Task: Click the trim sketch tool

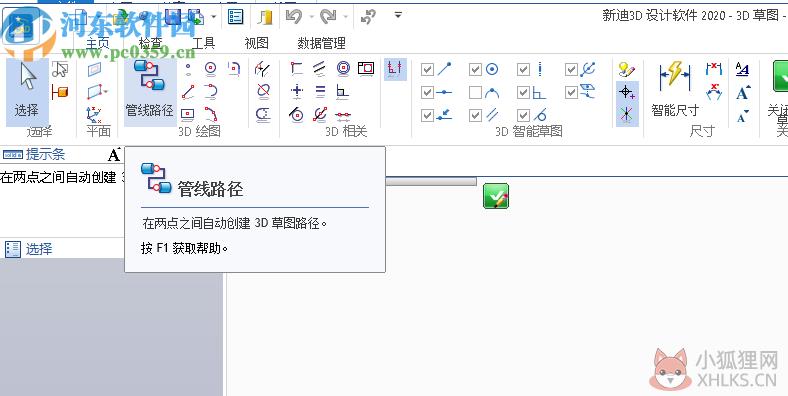Action: pyautogui.click(x=262, y=69)
